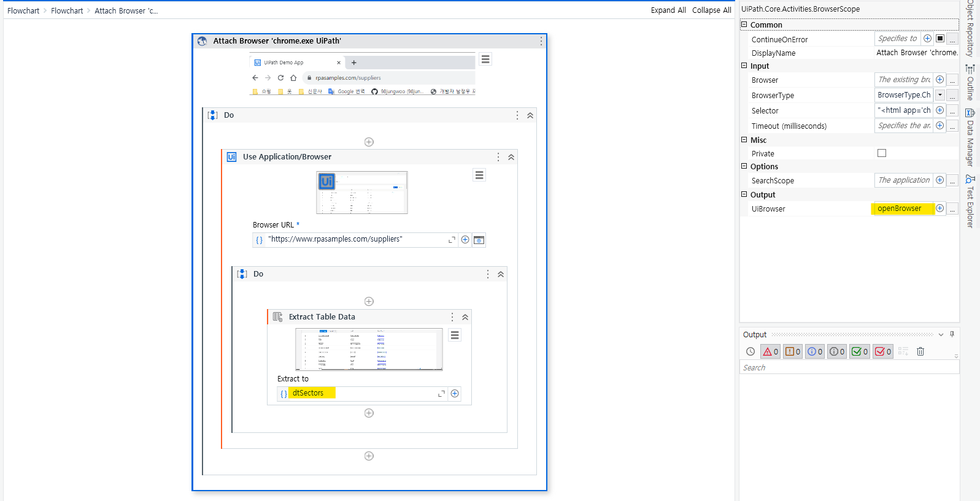The width and height of the screenshot is (980, 501).
Task: Open the Test Explorer side tab
Action: coord(970,201)
